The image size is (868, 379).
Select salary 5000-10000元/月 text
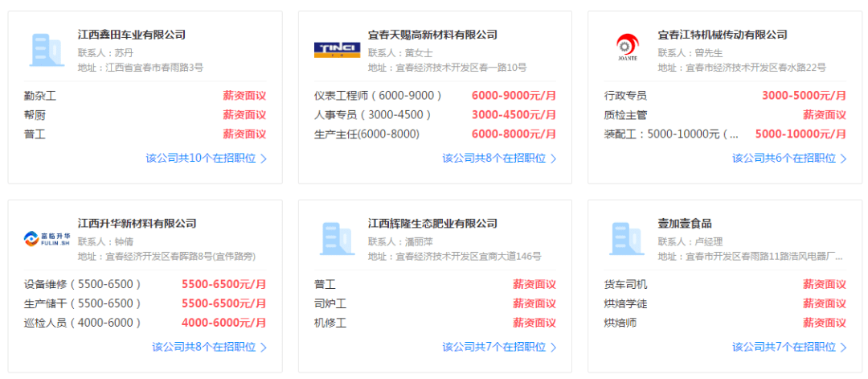click(800, 134)
